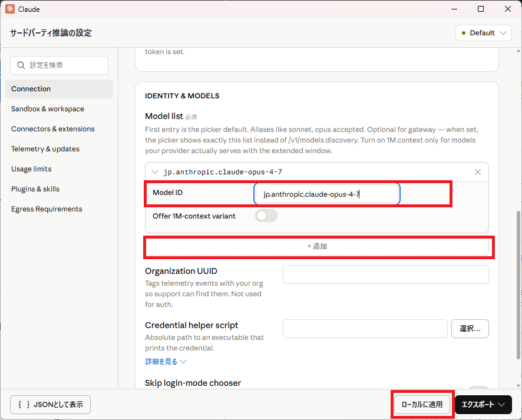The height and width of the screenshot is (420, 522).
Task: Maximize the Claude window
Action: pos(481,9)
